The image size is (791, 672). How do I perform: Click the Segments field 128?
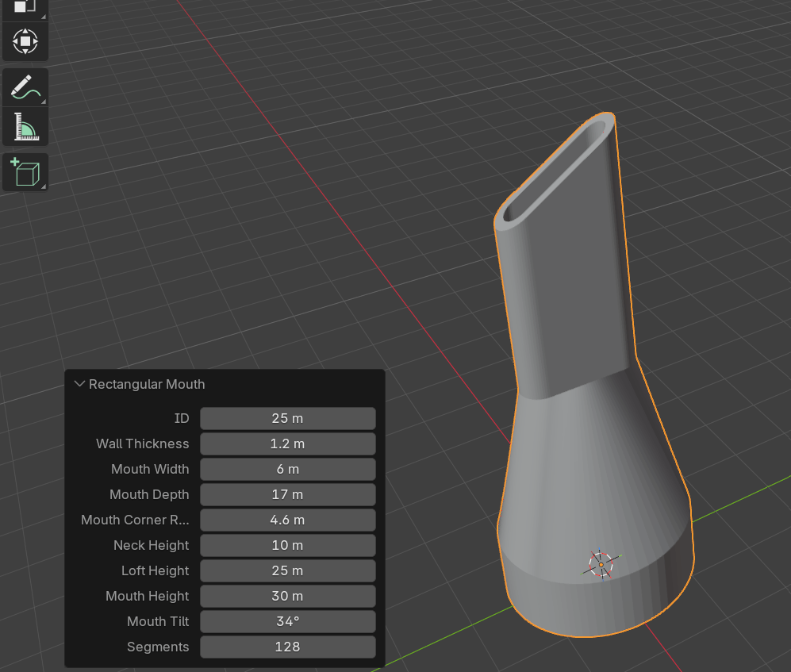point(287,647)
